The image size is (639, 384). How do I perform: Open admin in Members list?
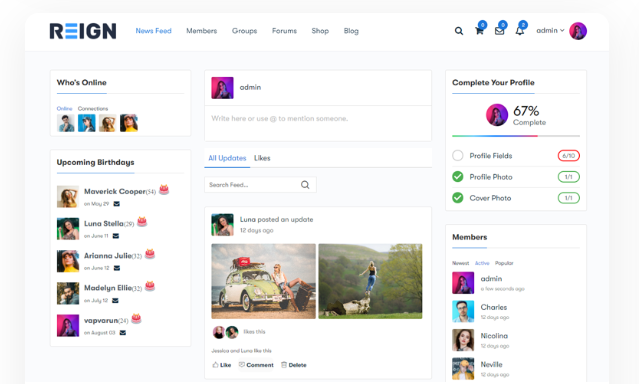click(x=491, y=279)
